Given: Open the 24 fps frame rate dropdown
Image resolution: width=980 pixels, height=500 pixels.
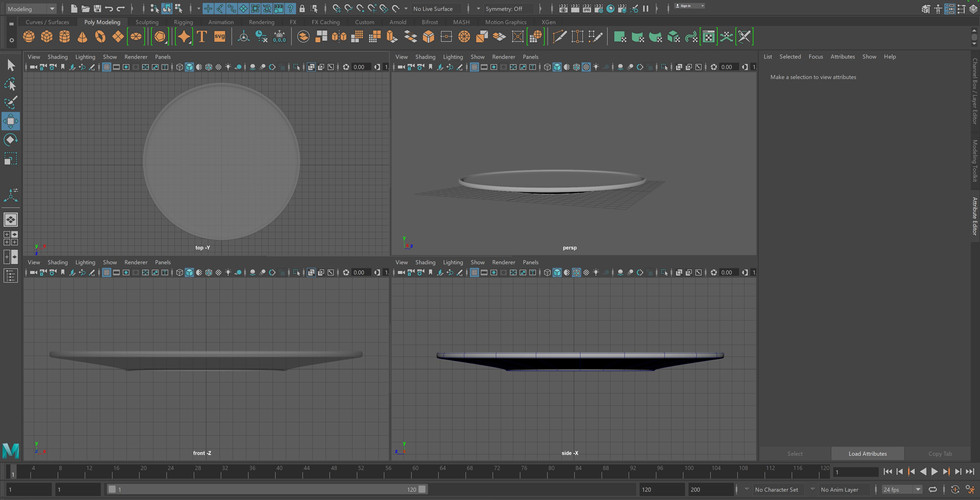Looking at the screenshot, I should (901, 489).
